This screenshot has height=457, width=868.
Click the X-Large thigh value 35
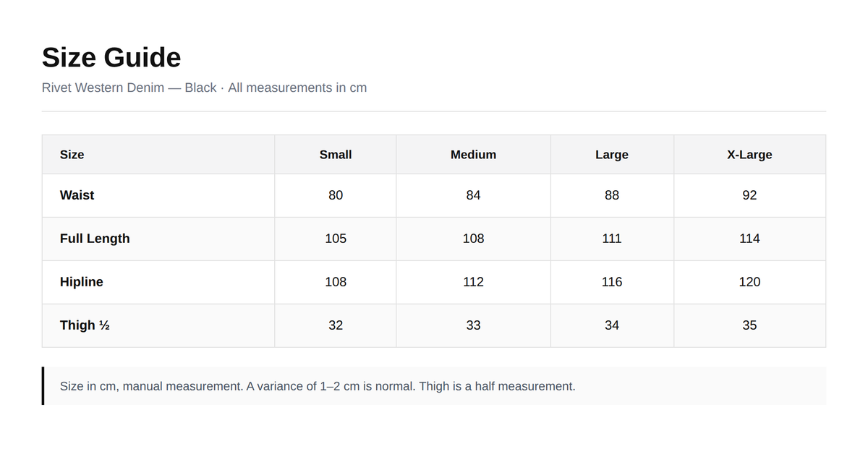749,325
